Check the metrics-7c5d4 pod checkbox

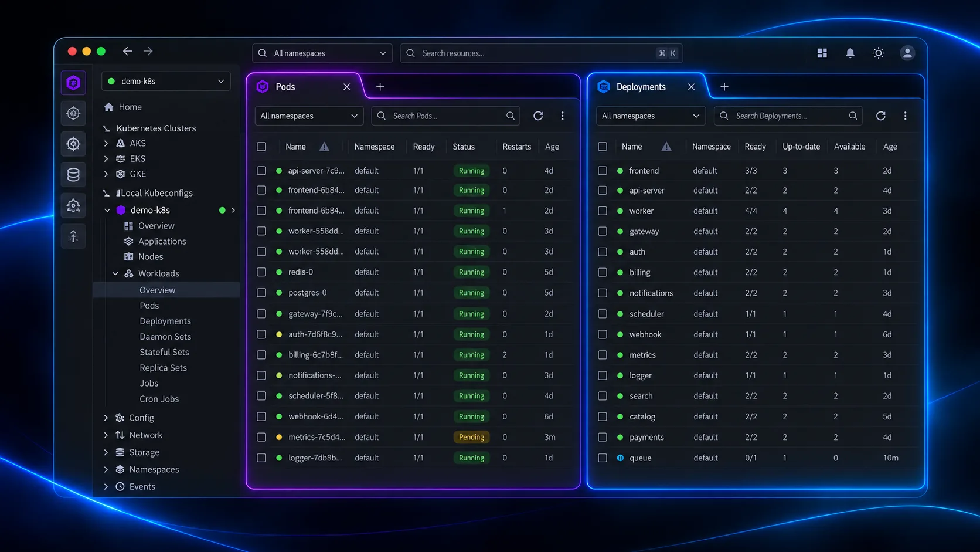coord(261,437)
